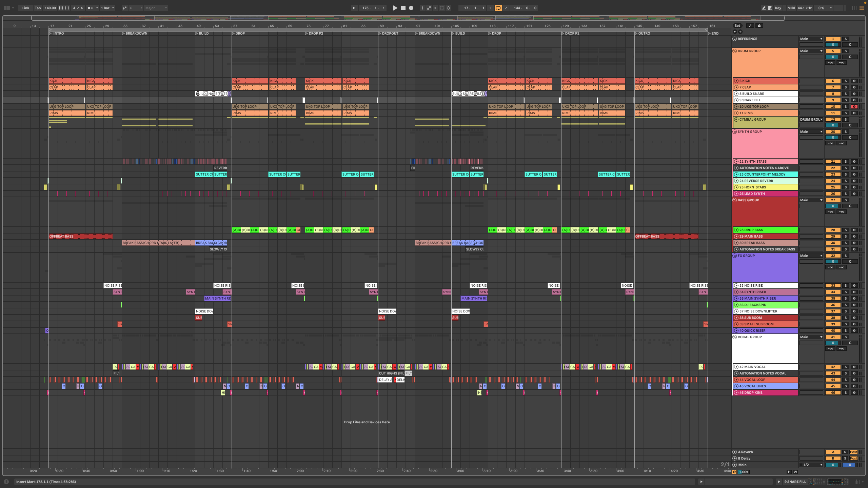Arm the Arrangement Record button
This screenshot has width=868, height=488.
411,8
